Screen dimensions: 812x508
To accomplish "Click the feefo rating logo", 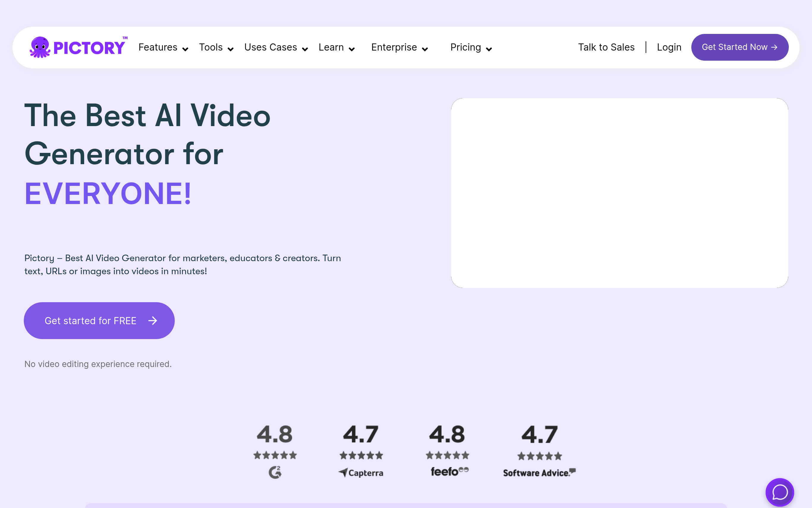I will point(449,471).
